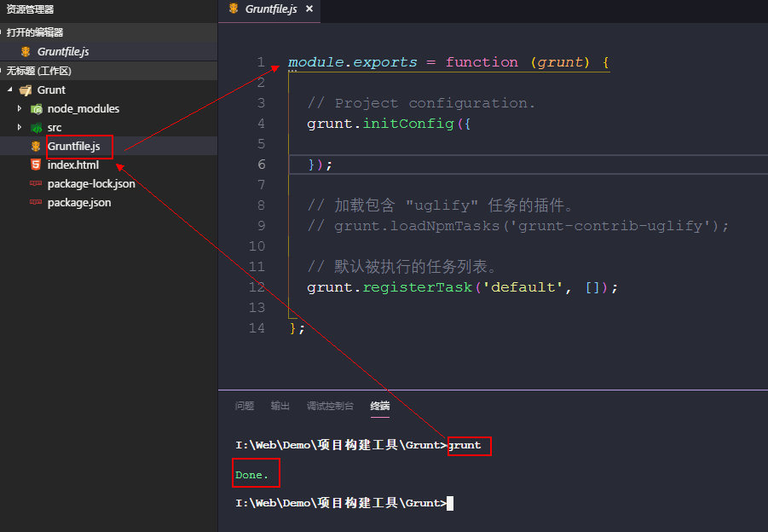Screen dimensions: 768x532
Task: Switch to the 调试控制台 tab
Action: coord(330,406)
